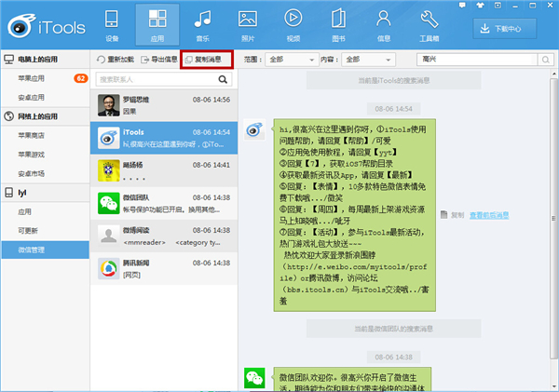The image size is (559, 392).
Task: Open the 照片 photos tab
Action: [x=248, y=25]
